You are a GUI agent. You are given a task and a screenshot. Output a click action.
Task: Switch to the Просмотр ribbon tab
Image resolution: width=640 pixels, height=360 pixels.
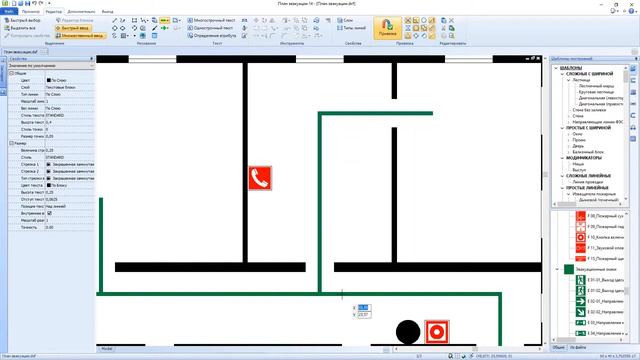pyautogui.click(x=31, y=11)
